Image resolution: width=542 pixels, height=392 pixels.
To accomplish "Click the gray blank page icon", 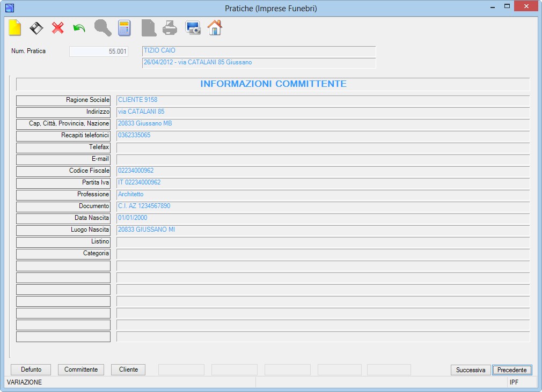I will (149, 28).
